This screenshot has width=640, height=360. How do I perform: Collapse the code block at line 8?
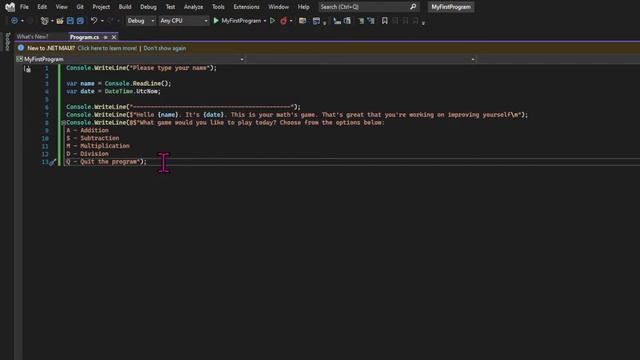[x=63, y=123]
